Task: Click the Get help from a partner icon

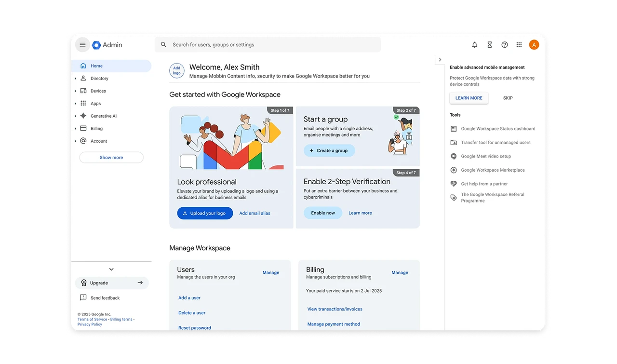Action: 454,184
